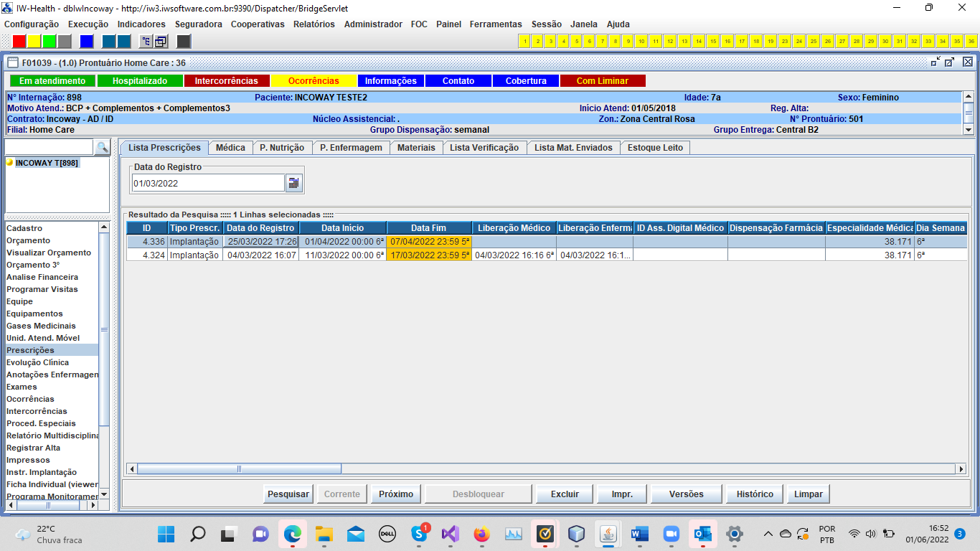Select Evolução Clínica in the left list
This screenshot has width=980, height=551.
click(38, 362)
